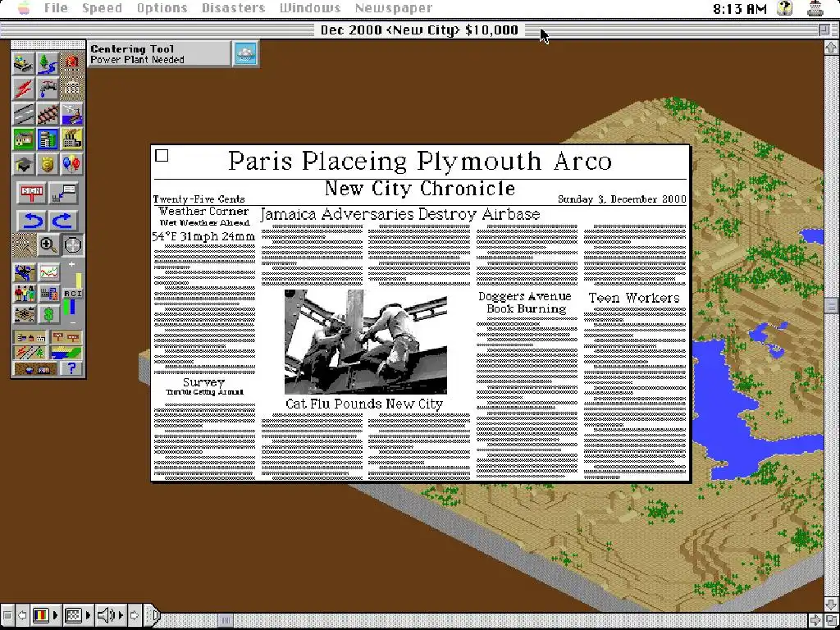
Task: Select the Residential zone tool
Action: click(24, 139)
